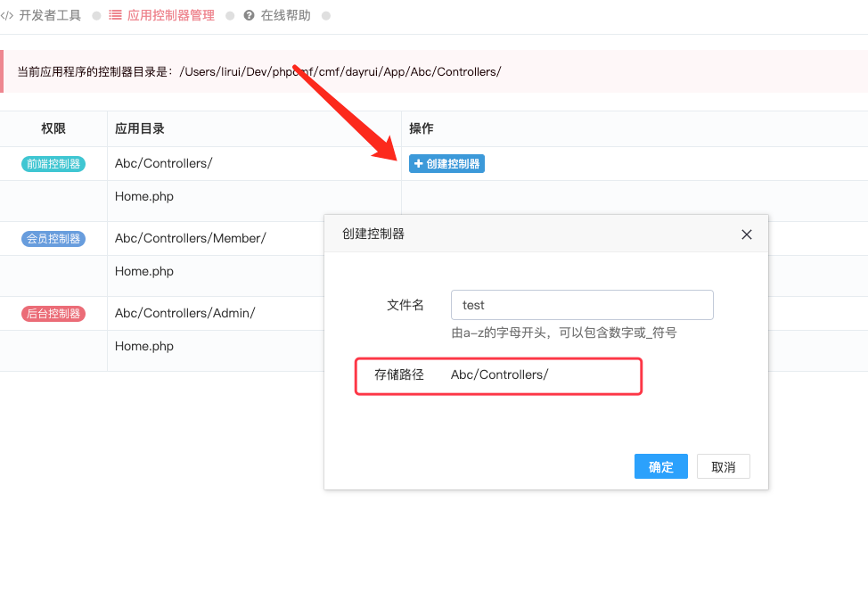This screenshot has height=592, width=868.
Task: Cancel the dialog with 取消
Action: coord(723,466)
